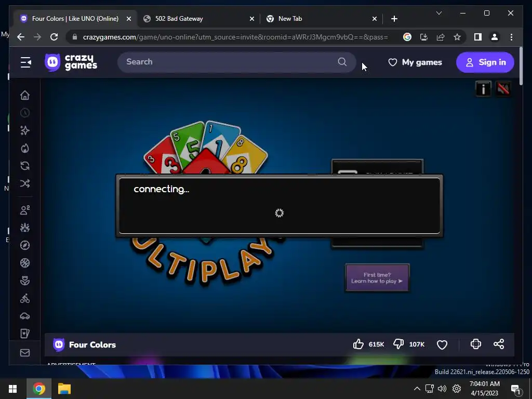Share the Four Colors game
The image size is (532, 399).
[499, 344]
